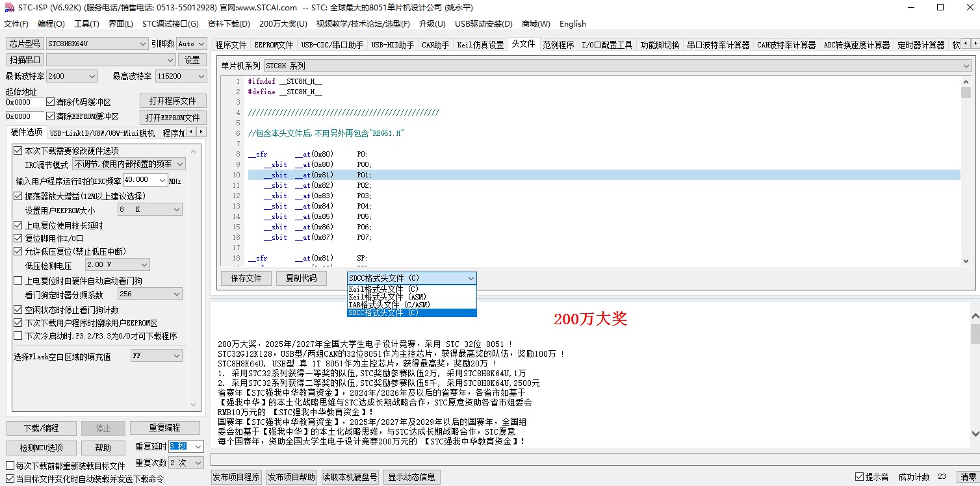Viewport: 980px width, 486px height.
Task: Click right arrow of top tab strip
Action: point(975,45)
